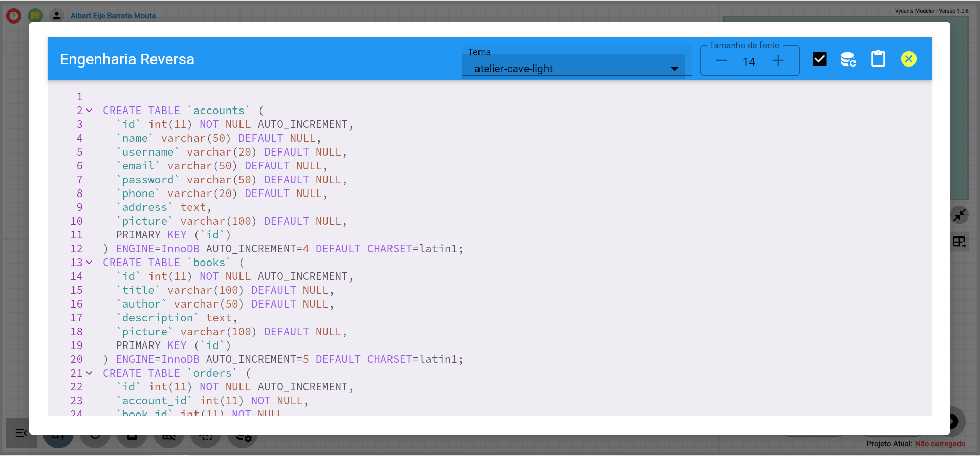Click `address` column on line 9
980x456 pixels.
pyautogui.click(x=145, y=207)
